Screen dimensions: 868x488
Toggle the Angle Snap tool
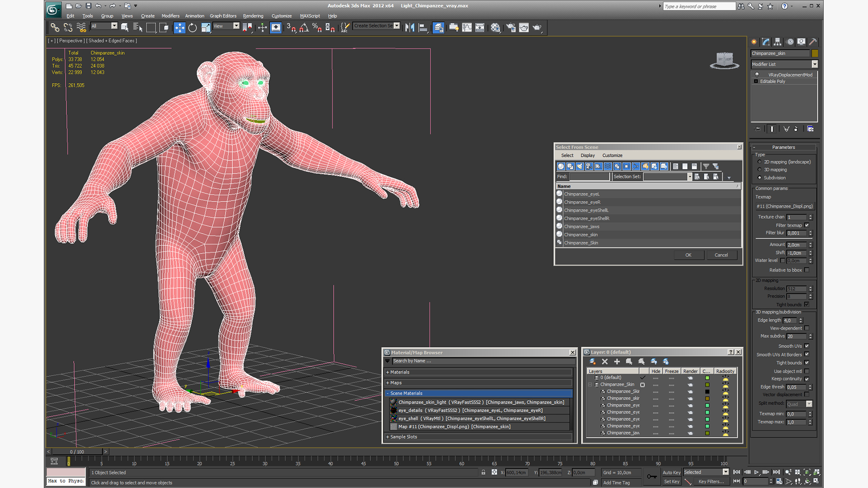[304, 28]
